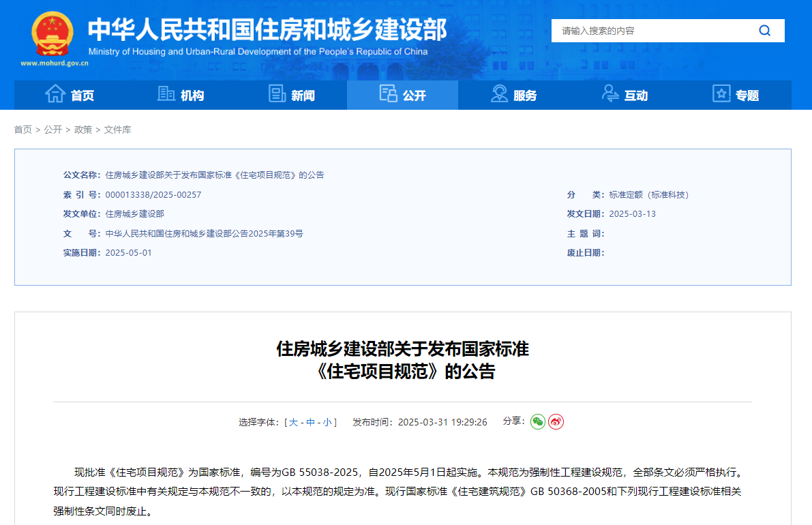Viewport: 812px width, 525px height.
Task: Click the 废止日期 field label
Action: click(x=586, y=253)
